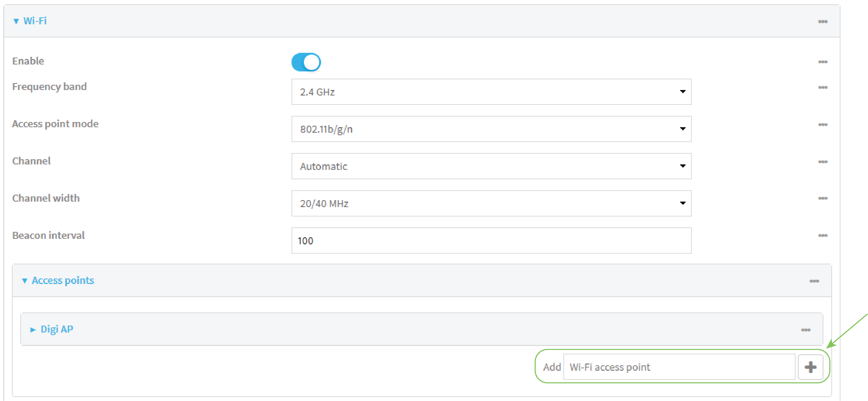Screen dimensions: 868x401
Task: Open the Frequency band row ellipsis menu
Action: 822,88
